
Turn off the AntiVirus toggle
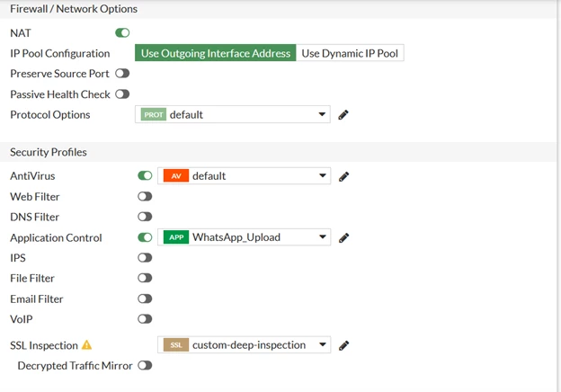[145, 175]
